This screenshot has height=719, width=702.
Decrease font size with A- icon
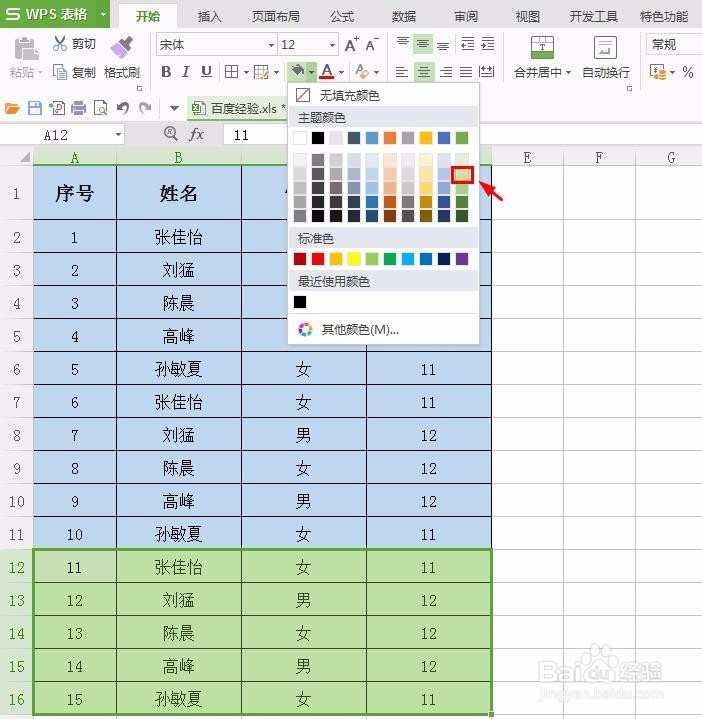pyautogui.click(x=372, y=44)
